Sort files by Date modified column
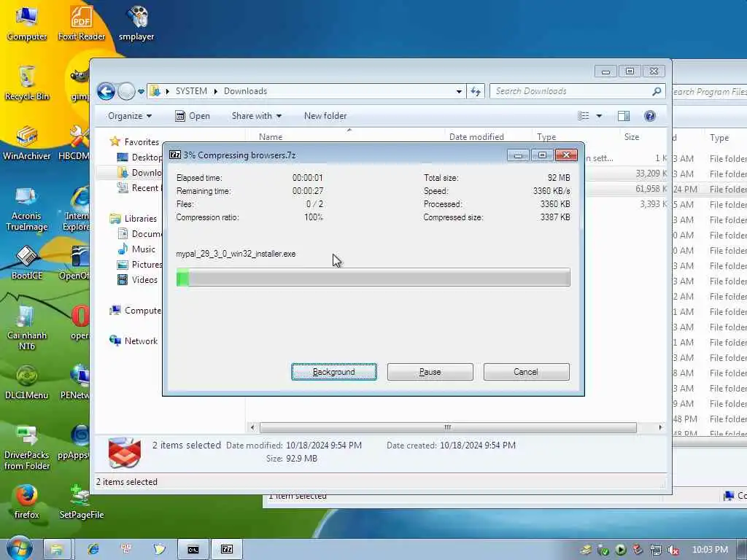Viewport: 747px width, 560px height. (476, 136)
